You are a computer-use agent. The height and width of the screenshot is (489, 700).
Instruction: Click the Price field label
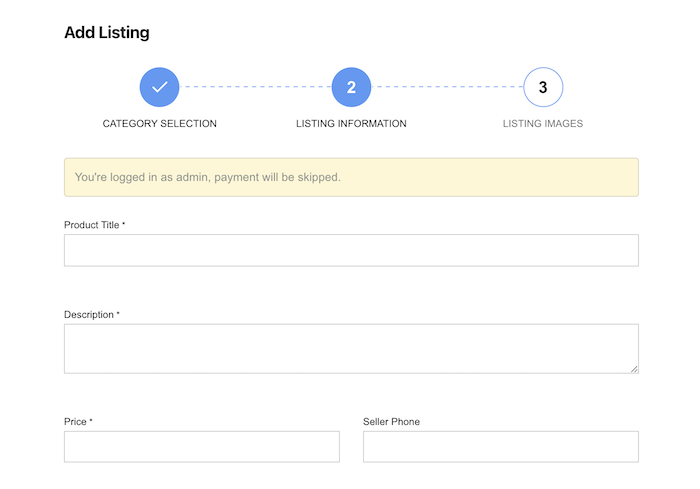[x=78, y=422]
